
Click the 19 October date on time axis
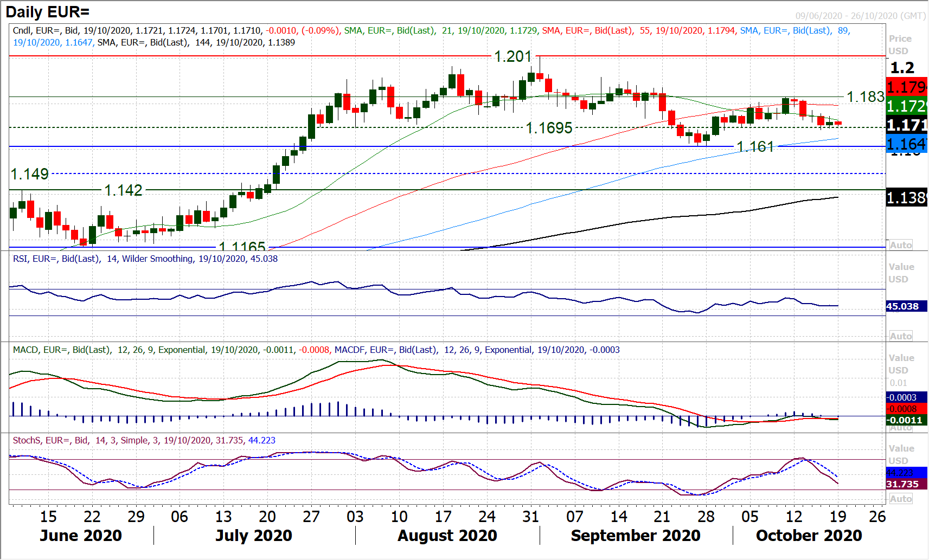pyautogui.click(x=838, y=517)
